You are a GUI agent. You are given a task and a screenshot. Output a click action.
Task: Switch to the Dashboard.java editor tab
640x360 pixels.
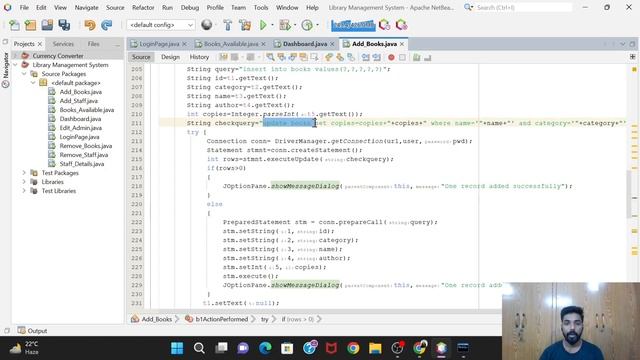pos(304,44)
